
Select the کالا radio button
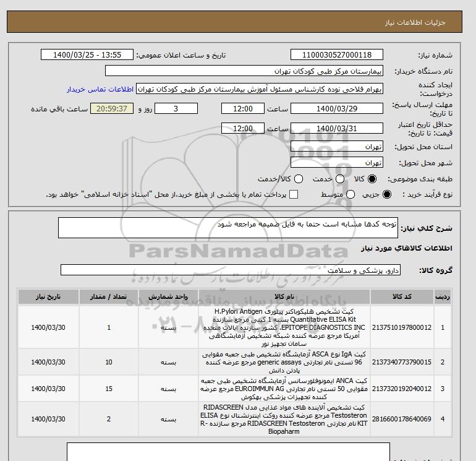[372, 179]
